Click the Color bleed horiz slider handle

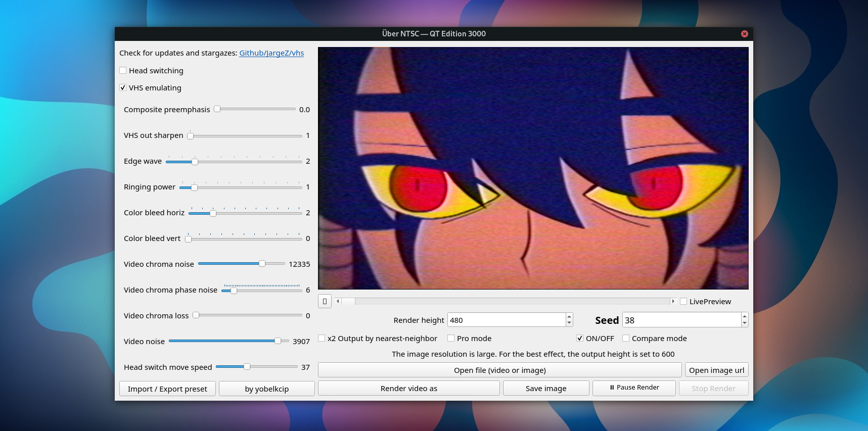[213, 213]
